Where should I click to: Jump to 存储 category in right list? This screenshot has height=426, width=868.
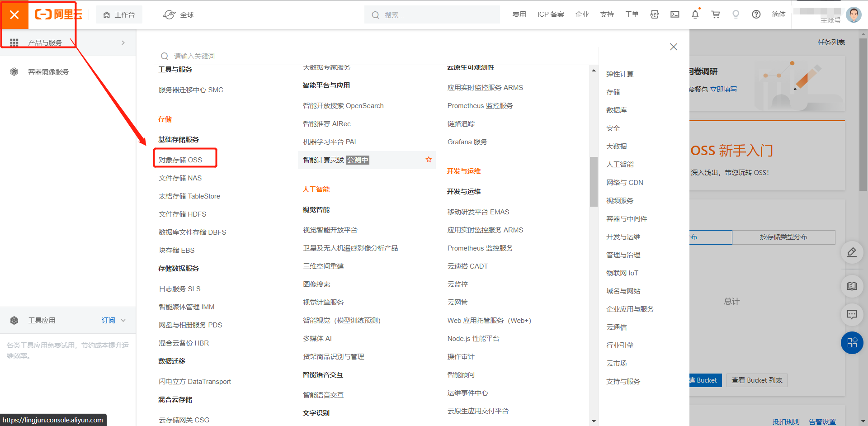click(613, 92)
